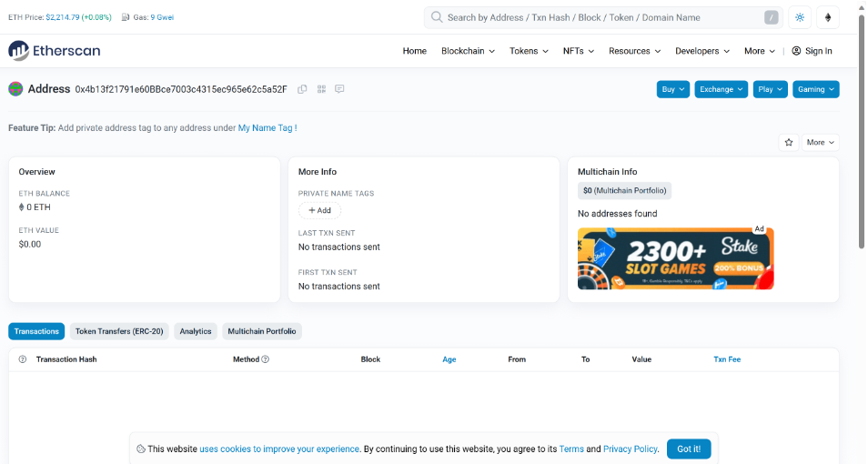
Task: Open the Multichain Portfolio tab
Action: pyautogui.click(x=262, y=331)
